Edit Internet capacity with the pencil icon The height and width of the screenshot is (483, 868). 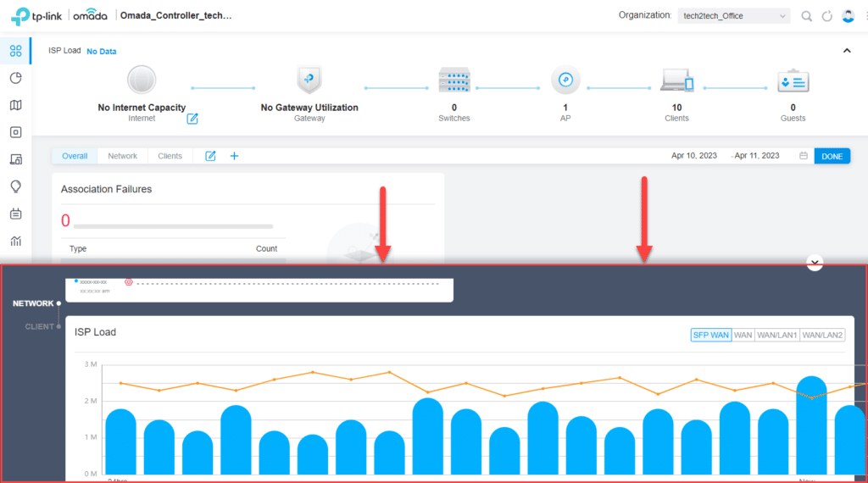tap(192, 119)
